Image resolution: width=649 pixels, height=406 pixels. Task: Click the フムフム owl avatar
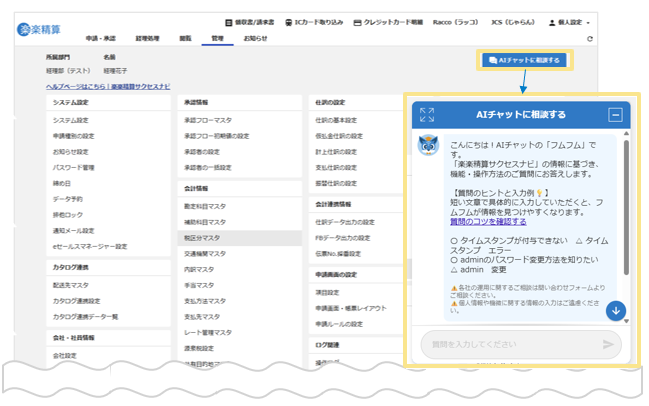click(428, 145)
